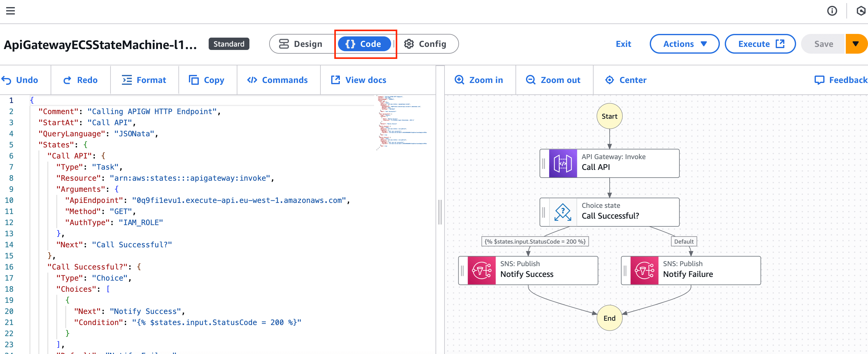Screen dimensions: 868x354
Task: Format the JSON code
Action: click(144, 80)
